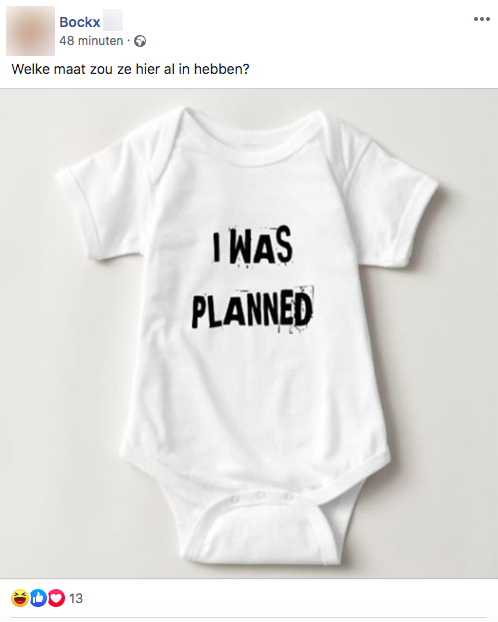Open the '48 minuten' post timestamp link
Screen dimensions: 498x622
[91, 41]
